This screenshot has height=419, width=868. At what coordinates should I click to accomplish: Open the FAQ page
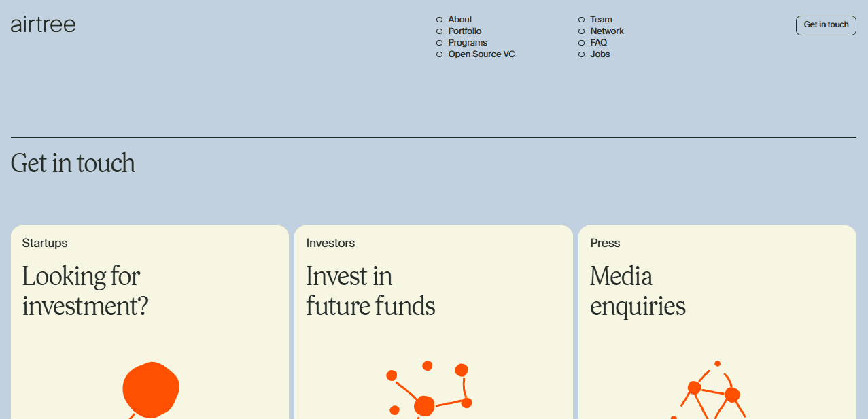[599, 43]
